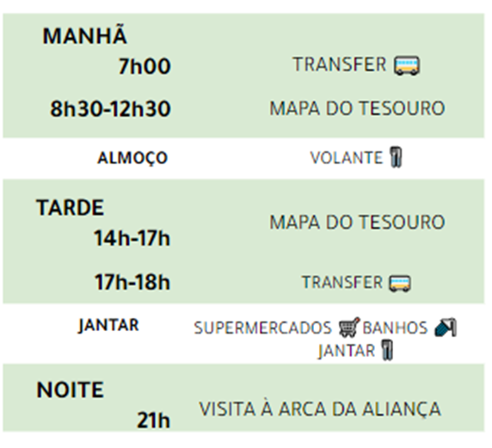Image resolution: width=492 pixels, height=448 pixels.
Task: Click the cutlery icon after the JANTAR activity
Action: pos(387,350)
